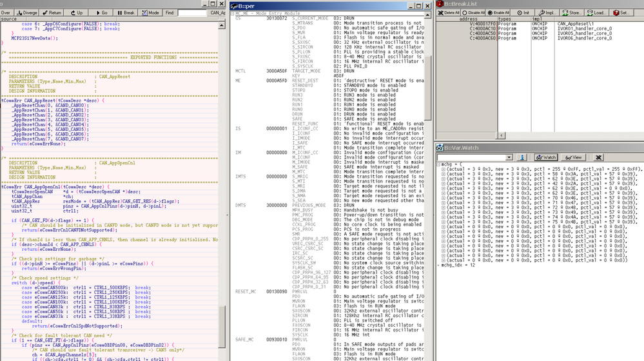Click breakpoint address V:400017F0

[482, 24]
